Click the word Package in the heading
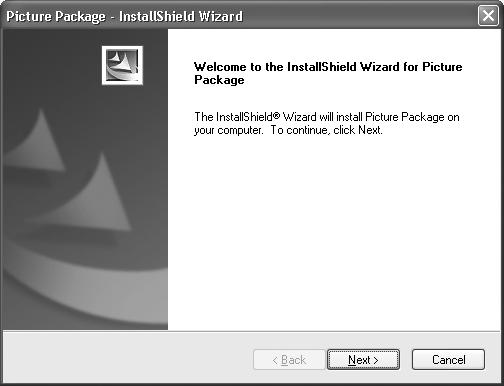 click(219, 80)
